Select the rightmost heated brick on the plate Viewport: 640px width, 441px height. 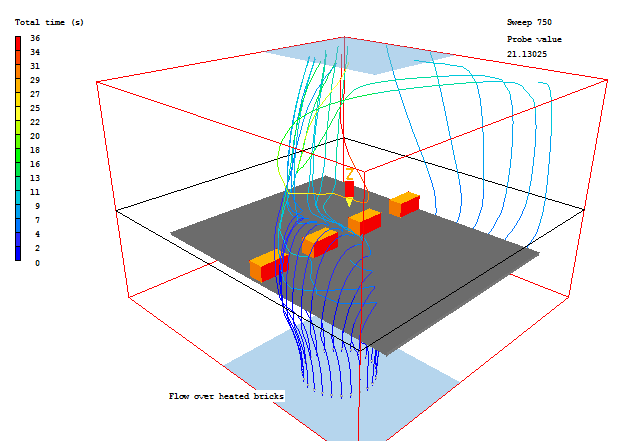tap(404, 204)
